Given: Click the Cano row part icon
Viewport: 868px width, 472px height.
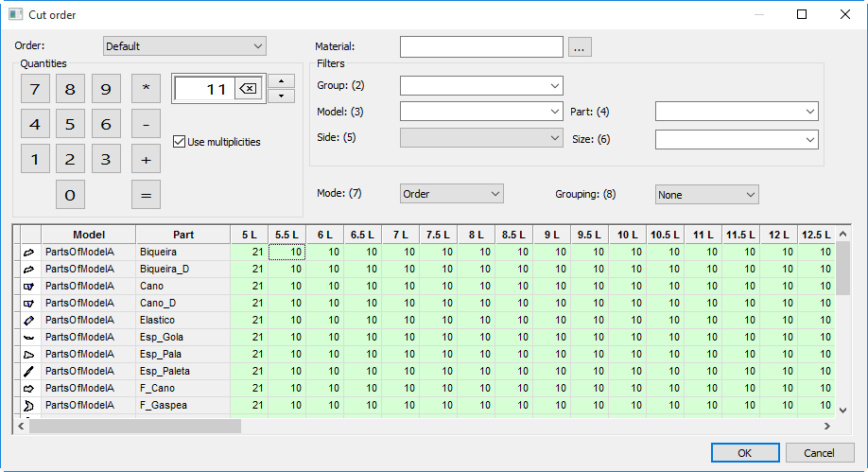Looking at the screenshot, I should [x=28, y=287].
